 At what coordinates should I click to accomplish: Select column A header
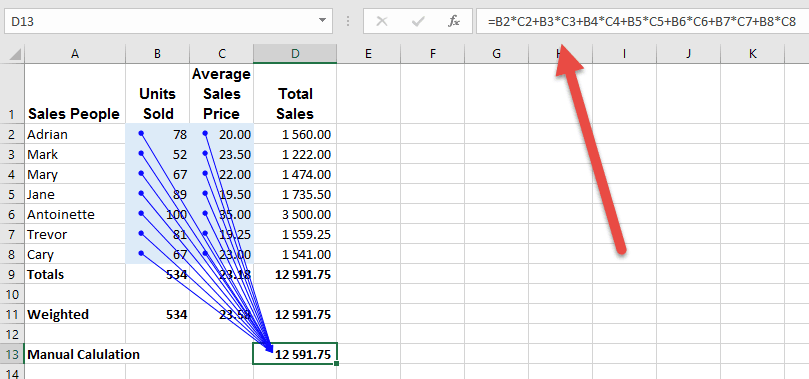[75, 54]
